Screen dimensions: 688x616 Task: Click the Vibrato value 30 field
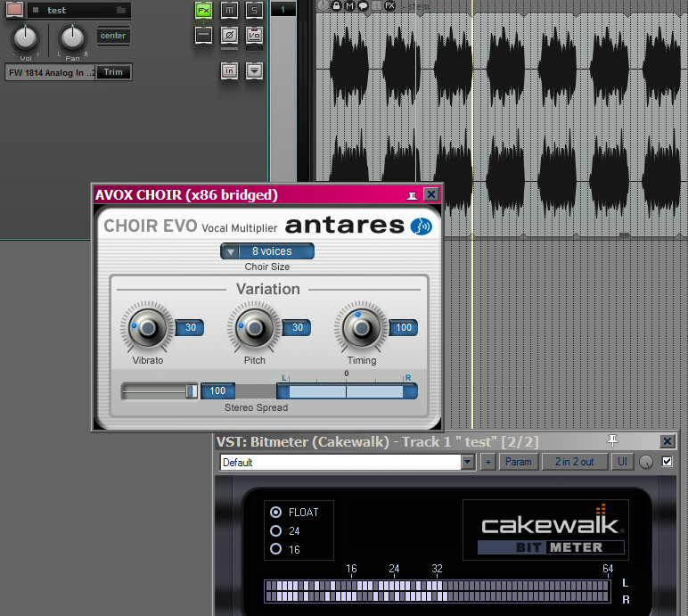(190, 327)
